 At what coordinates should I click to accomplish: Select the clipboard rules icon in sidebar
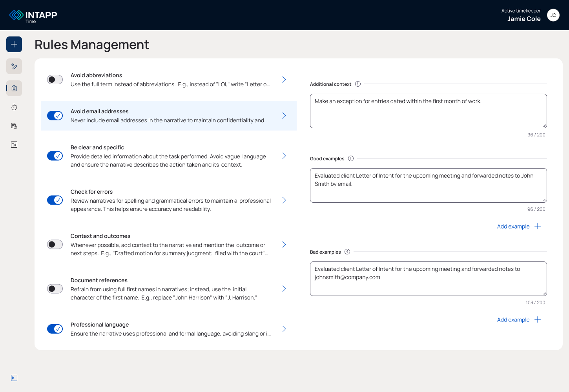pyautogui.click(x=14, y=88)
